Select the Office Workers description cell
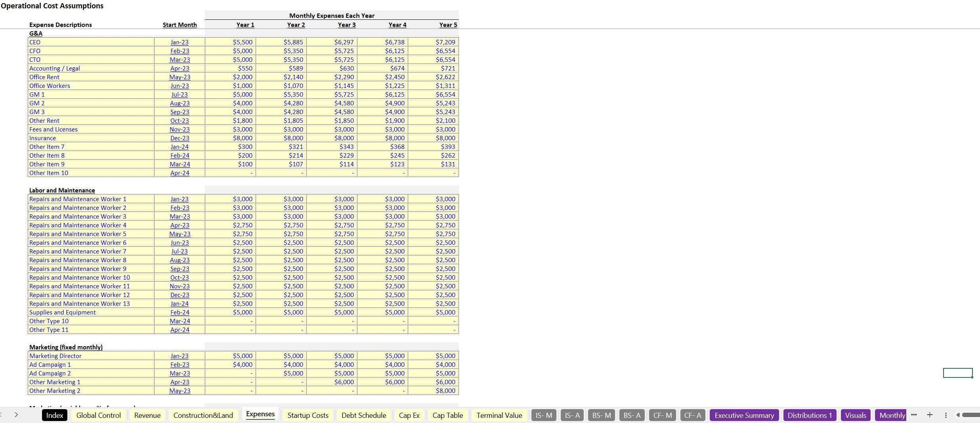Screen dimensions: 980x423 [91, 86]
